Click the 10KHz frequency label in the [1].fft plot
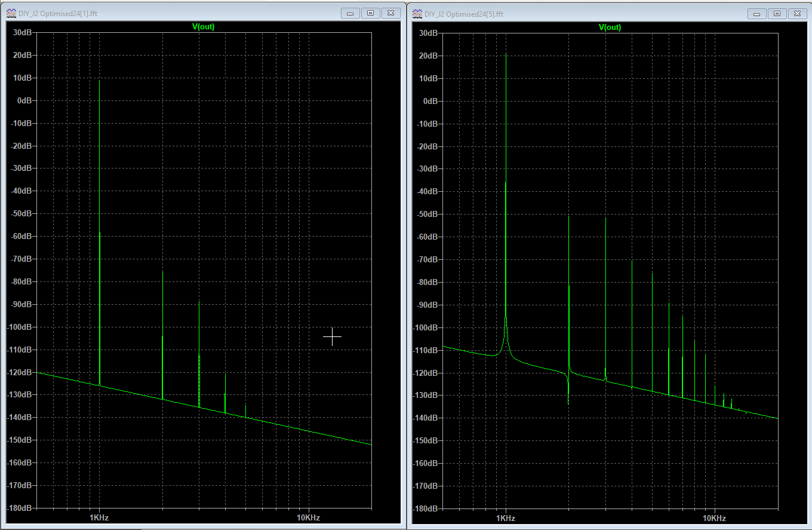The height and width of the screenshot is (530, 812). [308, 517]
